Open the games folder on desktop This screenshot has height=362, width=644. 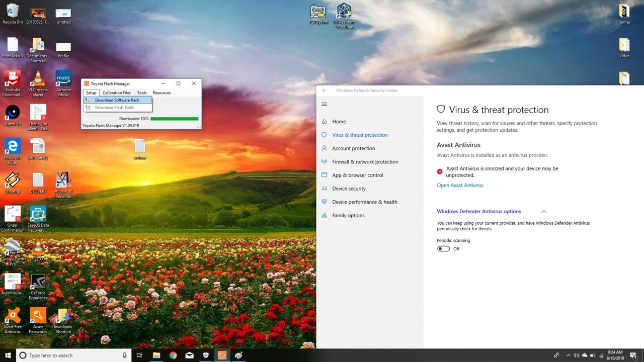pos(624,14)
